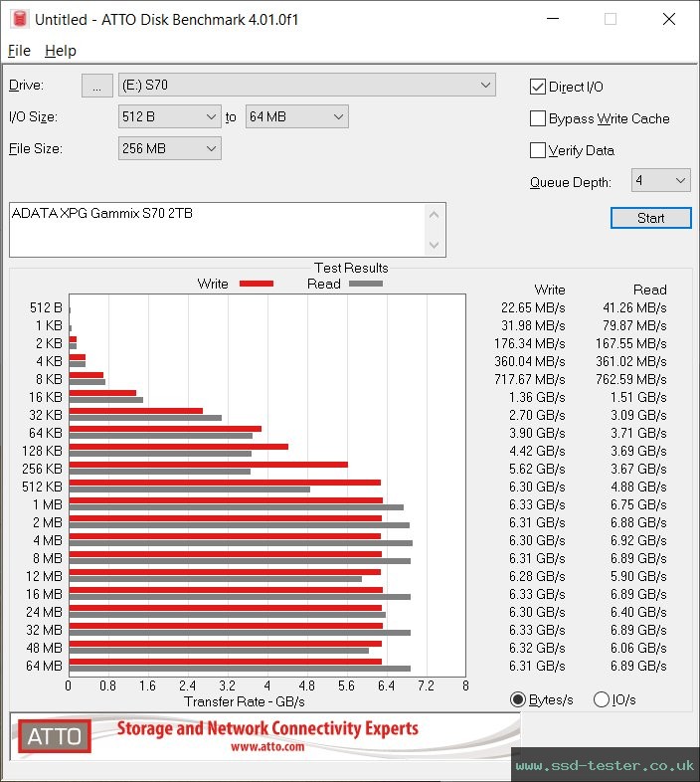Click the ATTO app icon in title bar
This screenshot has width=700, height=782.
click(20, 19)
